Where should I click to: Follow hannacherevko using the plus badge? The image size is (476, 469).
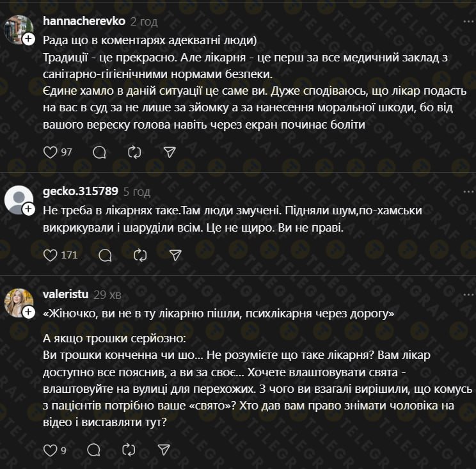click(29, 40)
